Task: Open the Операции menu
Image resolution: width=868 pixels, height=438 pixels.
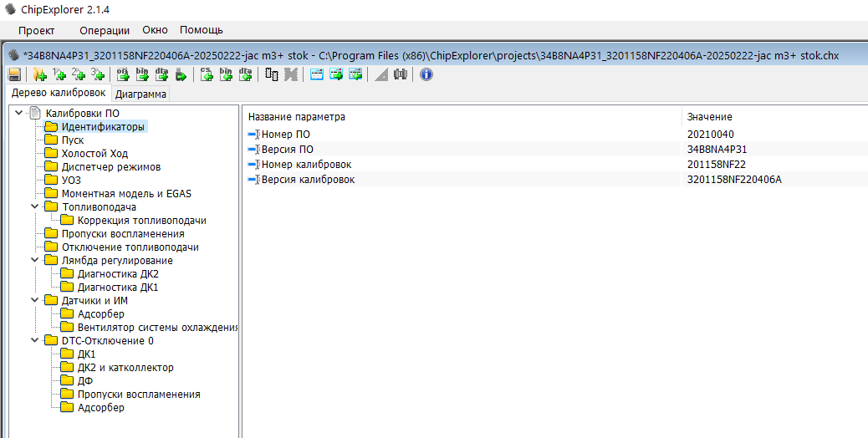Action: 105,30
